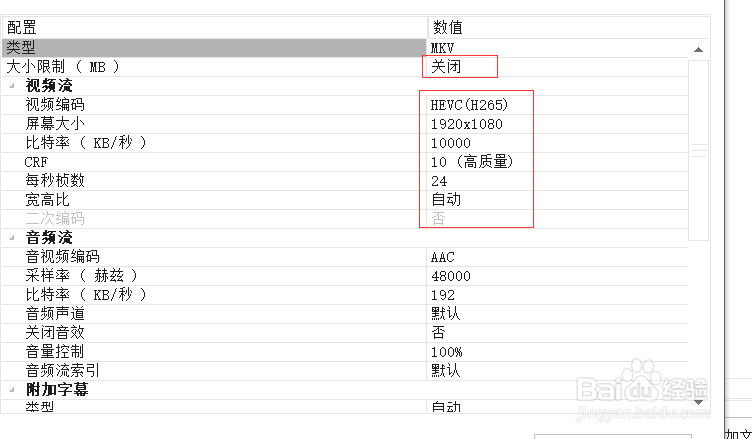This screenshot has width=752, height=439.
Task: Click the 每秒帧数 value 24
Action: (439, 181)
